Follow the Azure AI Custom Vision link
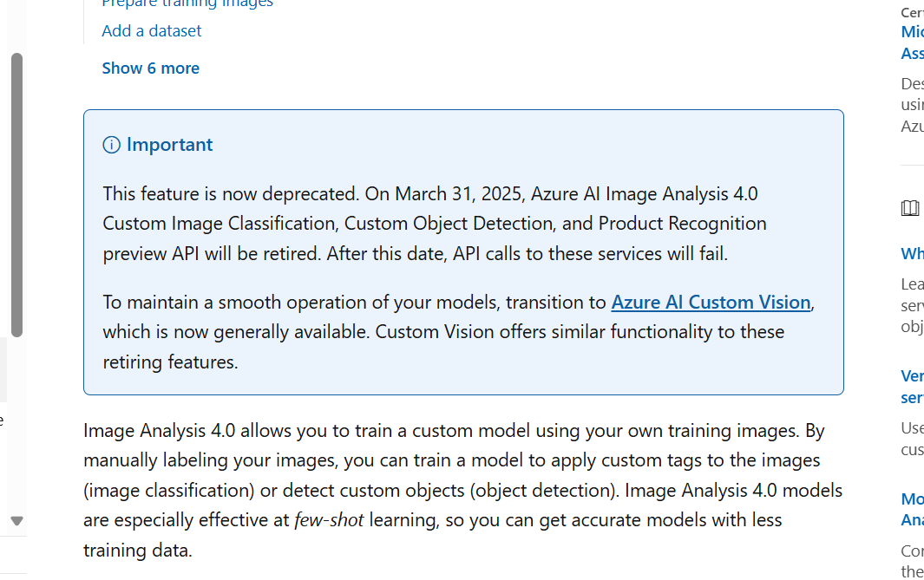 click(711, 302)
